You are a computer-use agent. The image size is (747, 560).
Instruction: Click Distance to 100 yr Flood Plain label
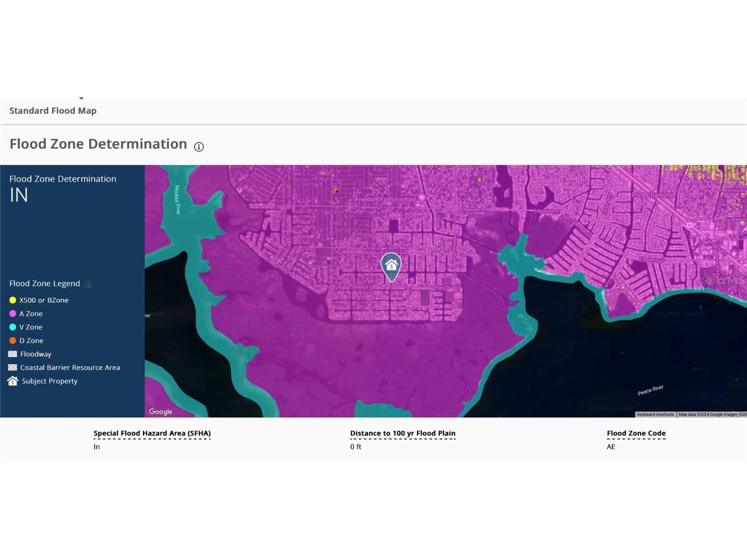[403, 433]
